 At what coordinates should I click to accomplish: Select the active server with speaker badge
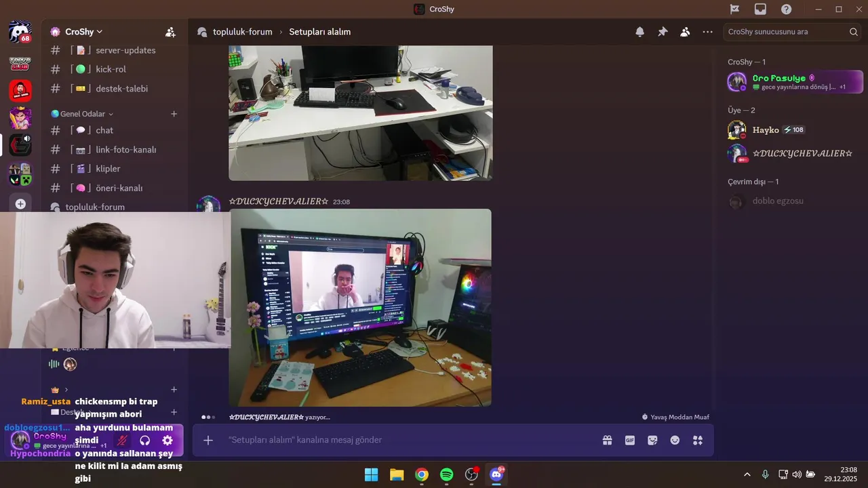pos(20,145)
